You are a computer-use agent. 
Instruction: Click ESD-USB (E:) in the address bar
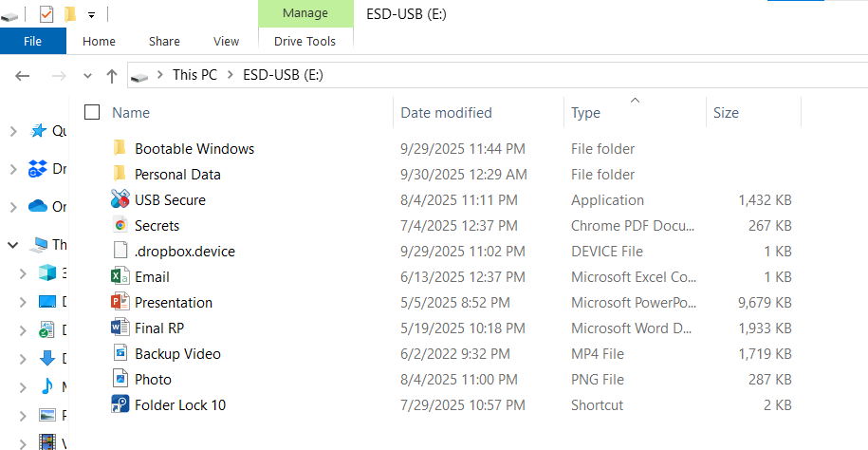(283, 75)
